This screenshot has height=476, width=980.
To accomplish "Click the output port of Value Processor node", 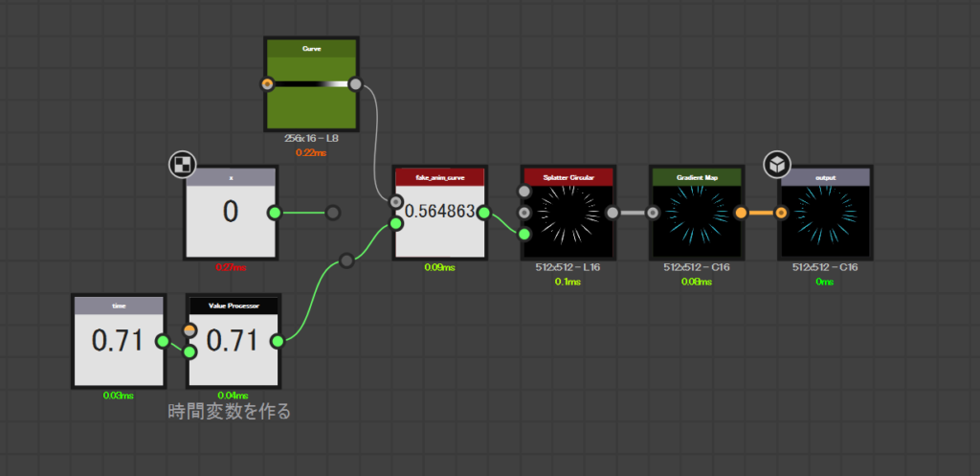I will pyautogui.click(x=277, y=340).
